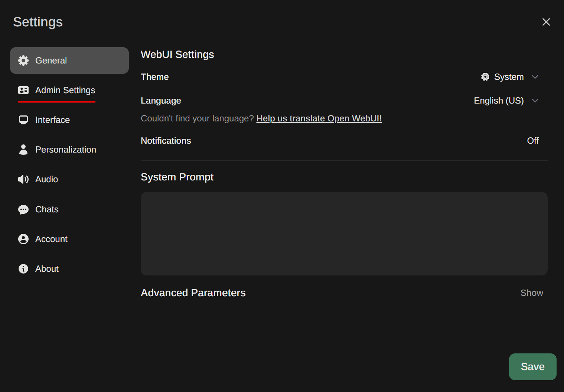Viewport: 564px width, 392px height.
Task: Click the General gear icon
Action: [23, 61]
